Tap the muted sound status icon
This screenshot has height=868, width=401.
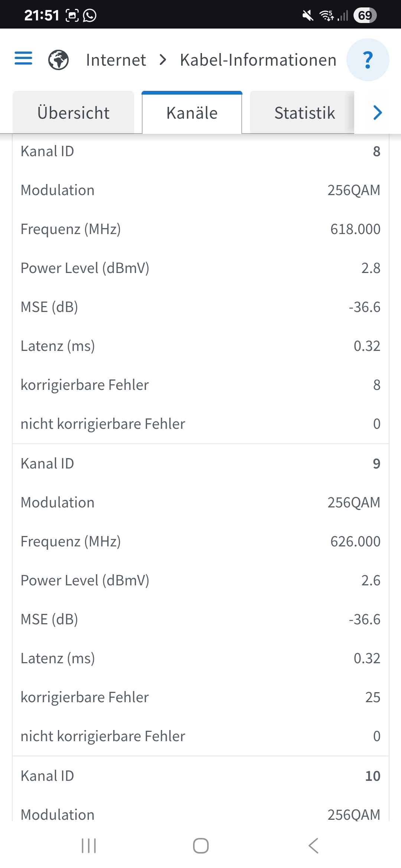click(307, 15)
